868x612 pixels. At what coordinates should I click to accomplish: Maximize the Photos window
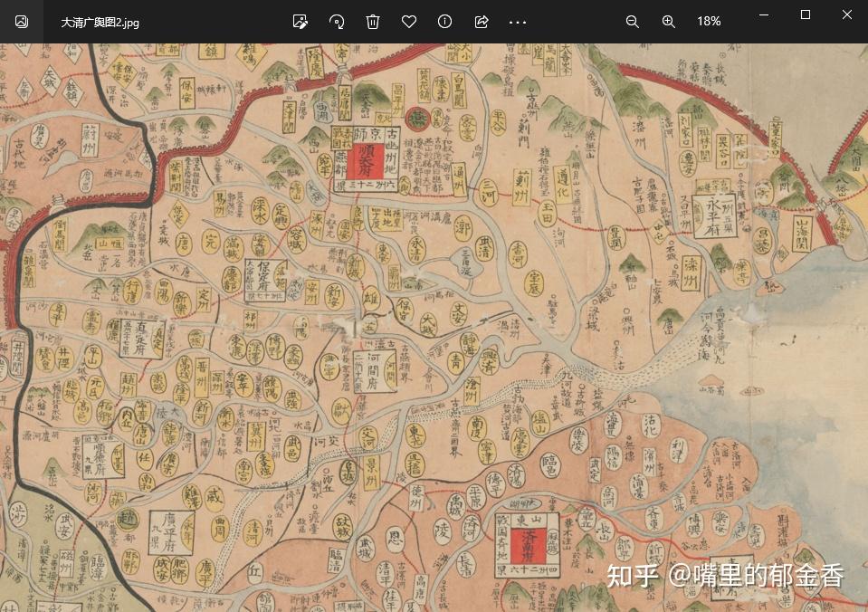pos(806,15)
